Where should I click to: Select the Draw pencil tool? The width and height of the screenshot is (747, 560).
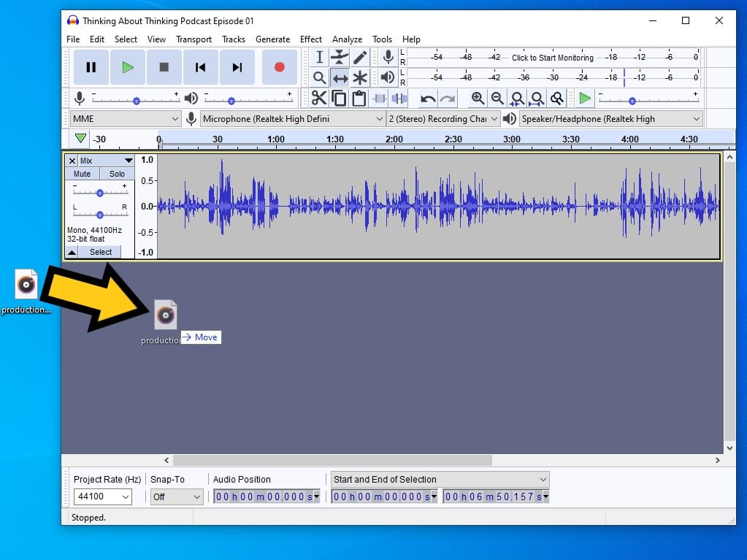[359, 58]
